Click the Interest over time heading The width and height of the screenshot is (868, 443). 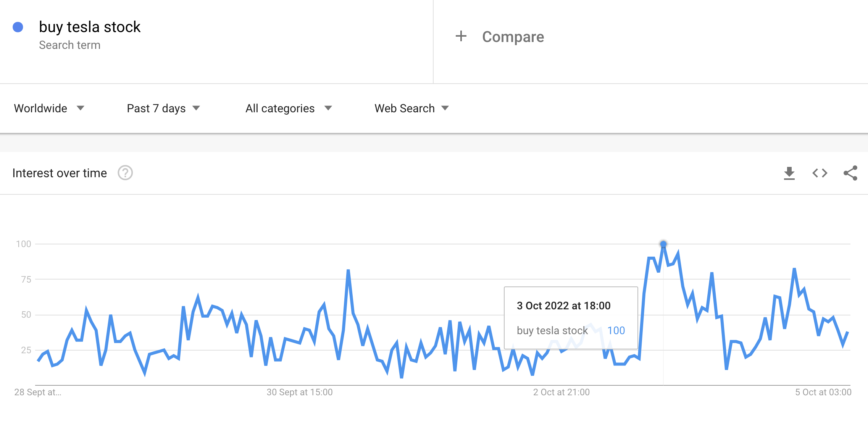click(60, 173)
